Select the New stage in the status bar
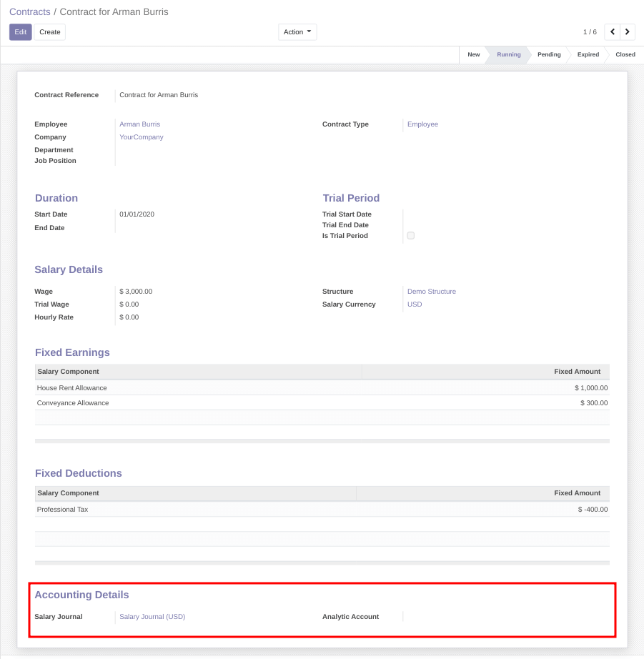The height and width of the screenshot is (659, 644). tap(473, 54)
